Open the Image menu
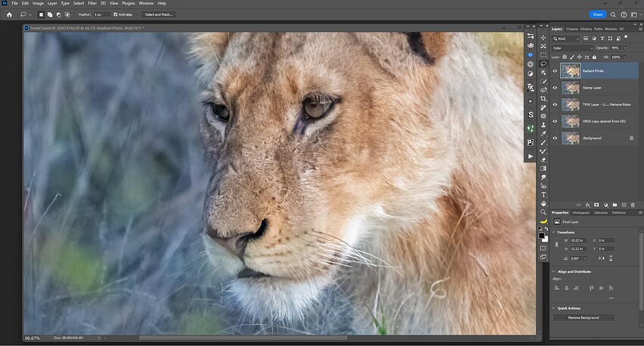The width and height of the screenshot is (644, 346). click(38, 3)
